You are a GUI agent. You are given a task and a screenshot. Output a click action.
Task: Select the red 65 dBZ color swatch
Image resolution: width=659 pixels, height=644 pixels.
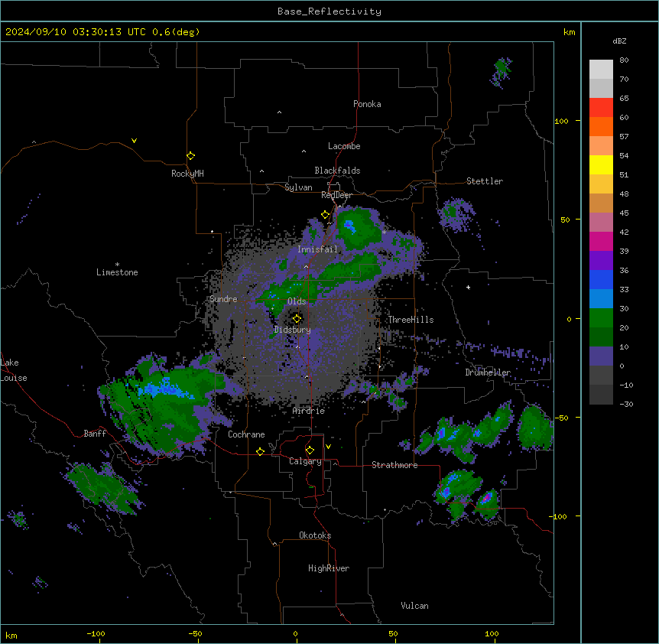601,107
